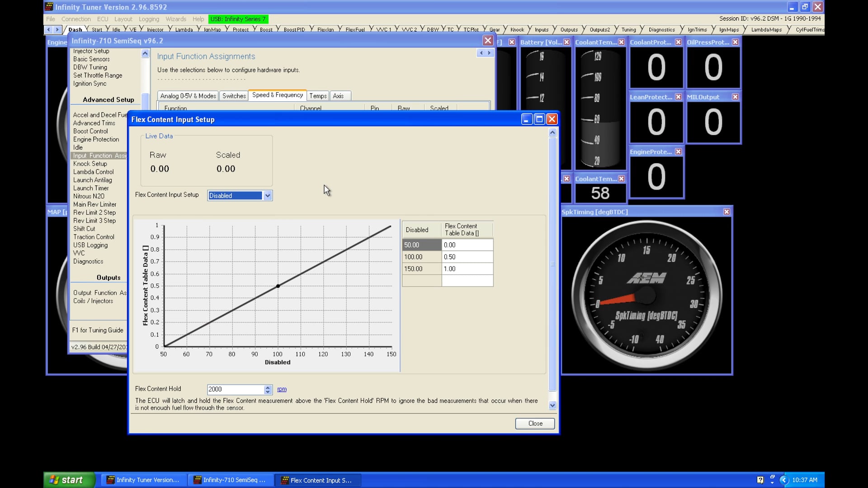The image size is (868, 488).
Task: Select the Temps tab
Action: [x=318, y=95]
